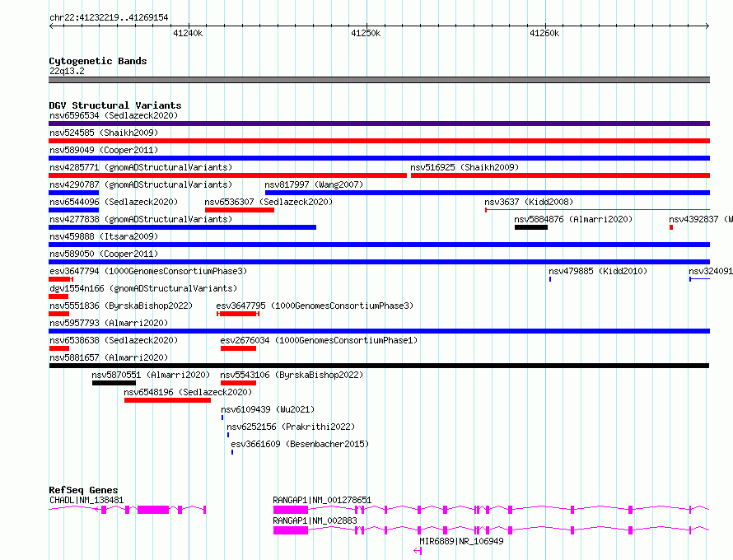Select the black nsv5884876 (Almarri2020) bar
This screenshot has height=560, width=733.
click(531, 227)
